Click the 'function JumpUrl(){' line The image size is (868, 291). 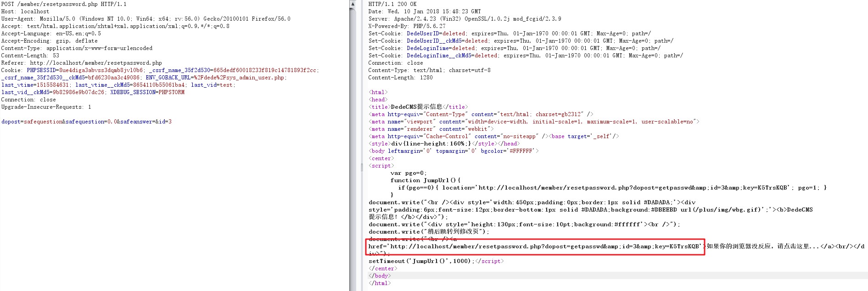click(426, 180)
